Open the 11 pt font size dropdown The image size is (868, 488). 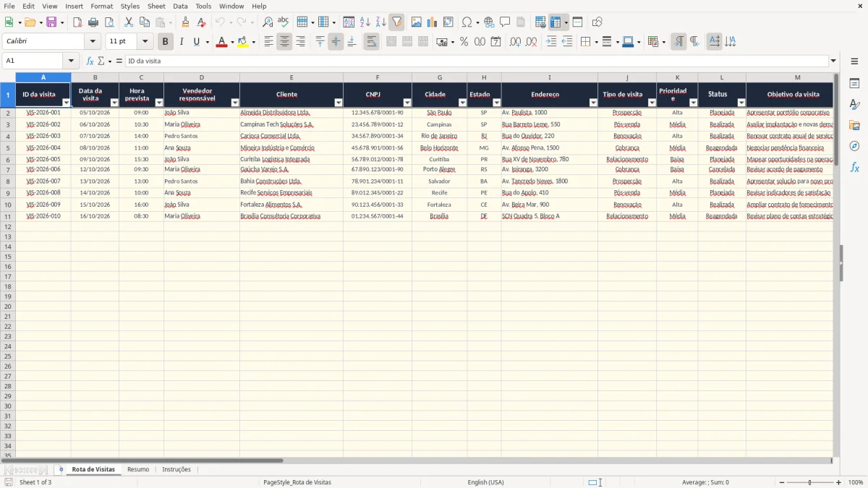click(x=145, y=42)
